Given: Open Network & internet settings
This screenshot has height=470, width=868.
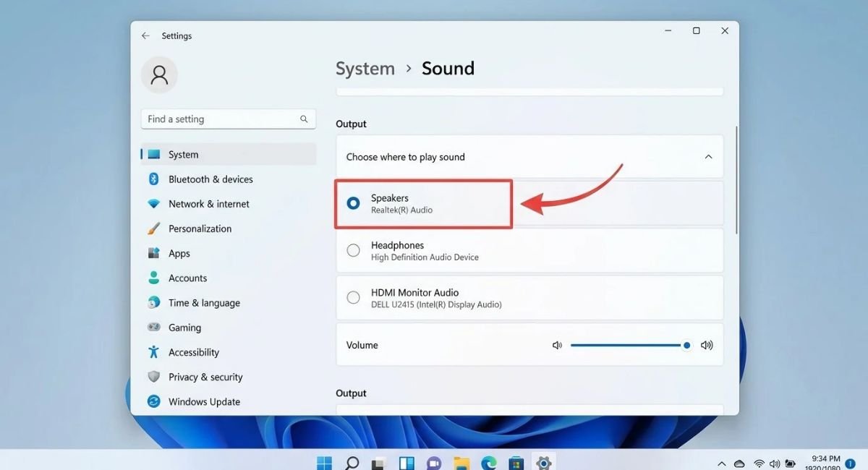Looking at the screenshot, I should click(x=228, y=204).
